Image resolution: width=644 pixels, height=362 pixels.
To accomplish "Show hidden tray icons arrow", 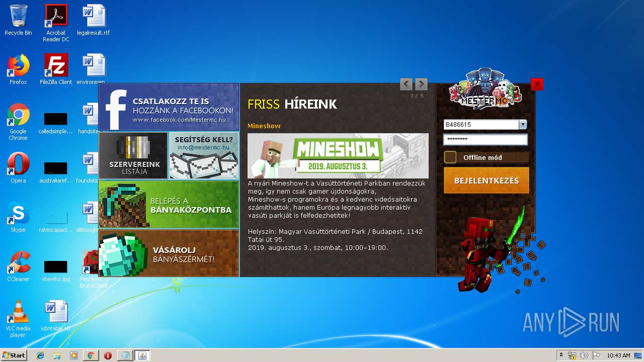I will tap(561, 355).
